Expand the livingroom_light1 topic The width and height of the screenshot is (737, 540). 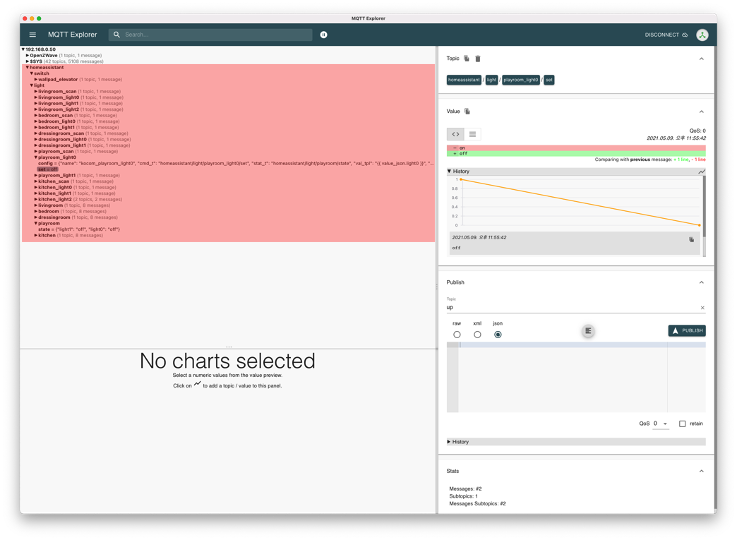pos(36,103)
